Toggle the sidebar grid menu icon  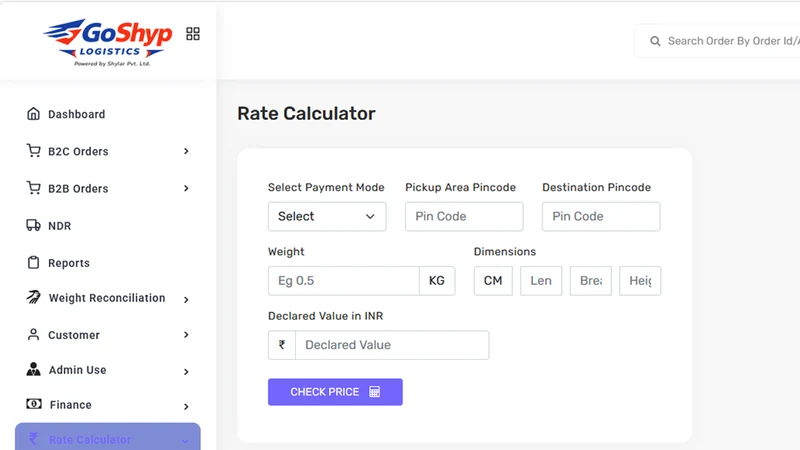[x=193, y=34]
